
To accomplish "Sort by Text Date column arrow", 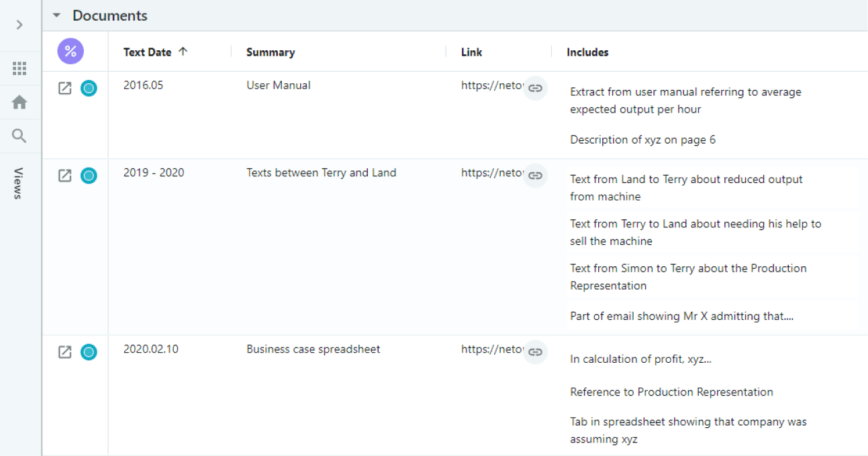I will click(183, 52).
